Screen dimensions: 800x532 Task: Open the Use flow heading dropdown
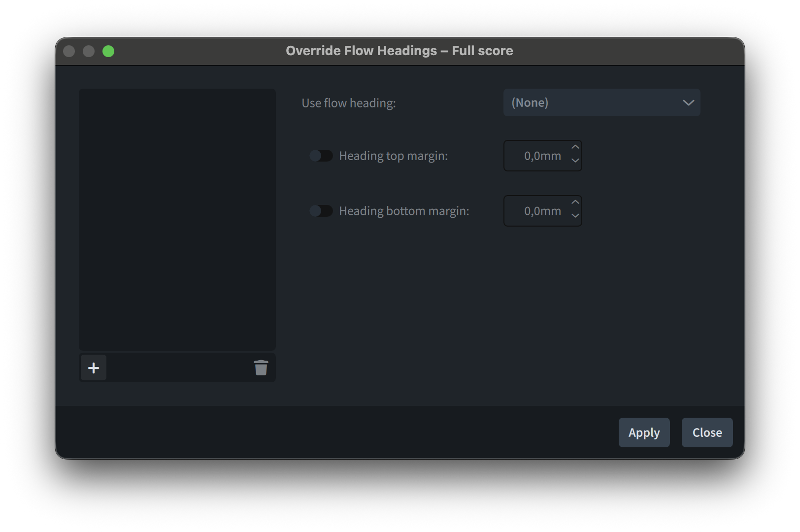point(601,102)
